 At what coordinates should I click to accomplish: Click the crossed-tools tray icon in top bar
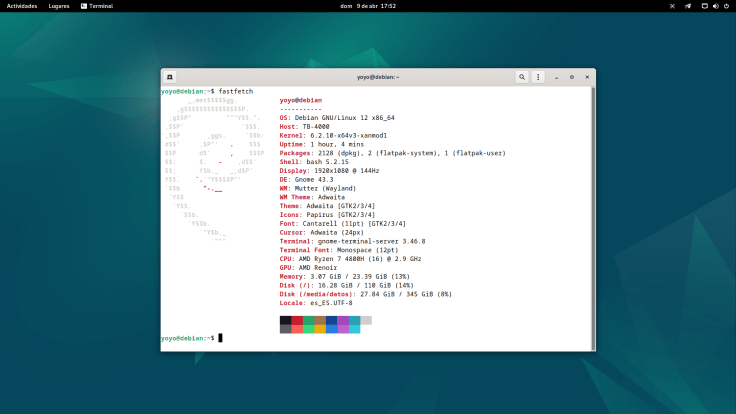[672, 5]
